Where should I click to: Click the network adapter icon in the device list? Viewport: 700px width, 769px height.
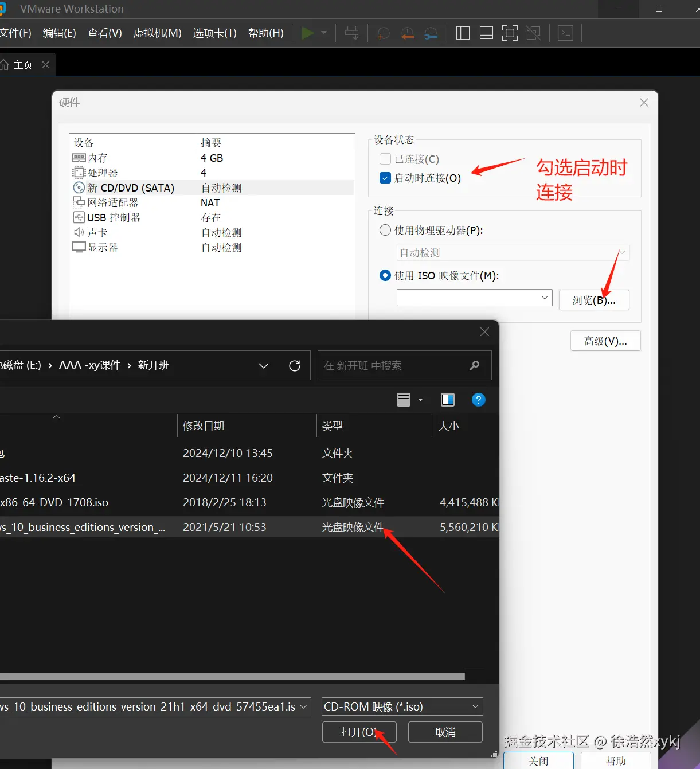[79, 202]
